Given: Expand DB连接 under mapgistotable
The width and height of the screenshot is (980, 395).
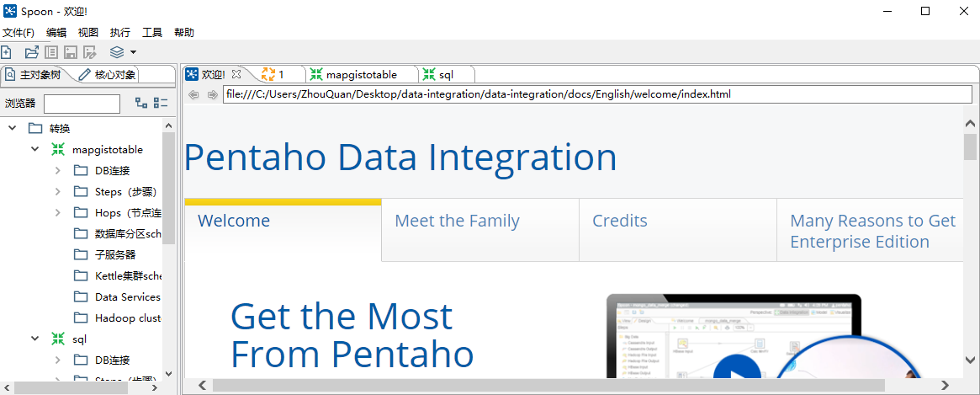Looking at the screenshot, I should [57, 170].
